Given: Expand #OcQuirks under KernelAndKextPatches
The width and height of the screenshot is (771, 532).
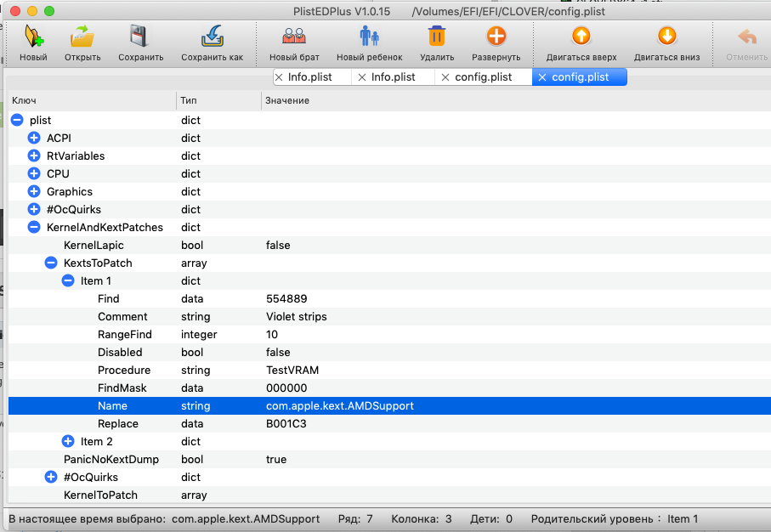Looking at the screenshot, I should click(x=51, y=477).
